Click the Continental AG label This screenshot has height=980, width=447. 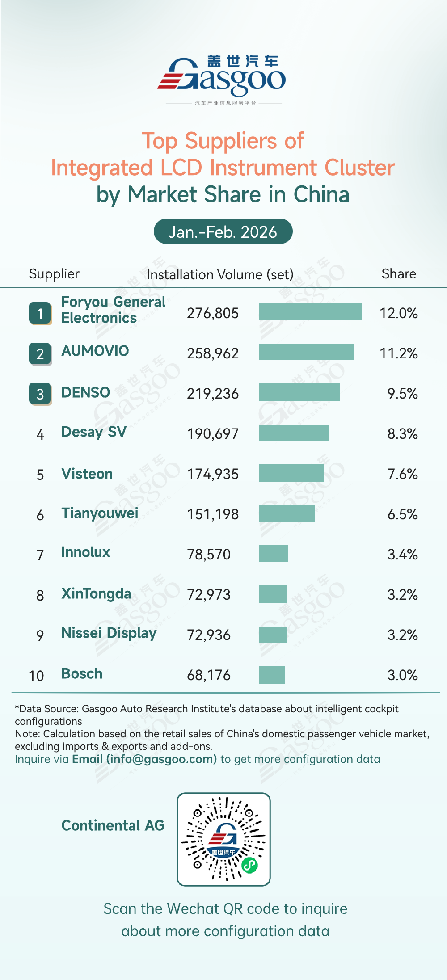[113, 825]
